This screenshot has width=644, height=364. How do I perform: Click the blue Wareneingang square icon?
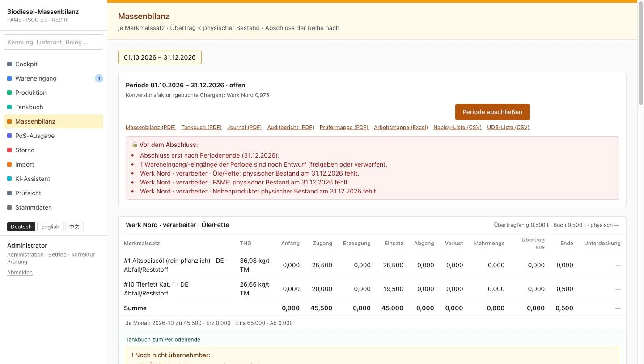9,78
